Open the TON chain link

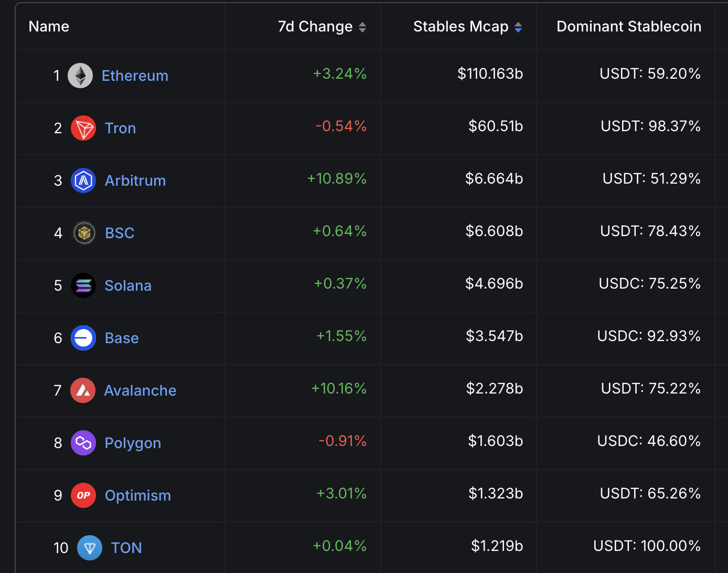(126, 548)
